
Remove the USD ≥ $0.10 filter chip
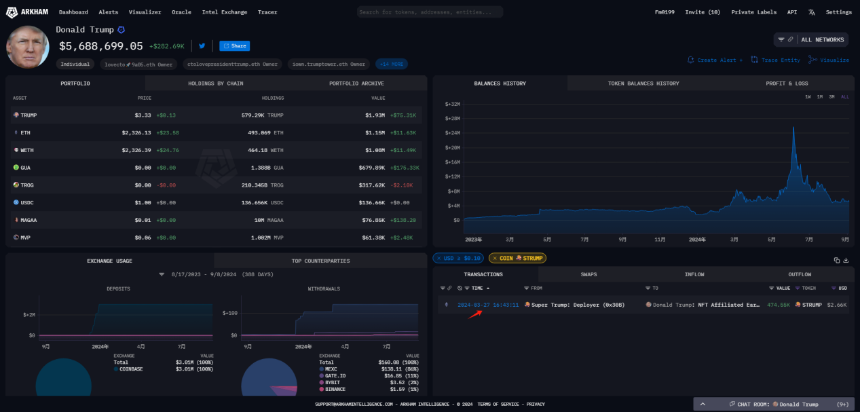point(439,258)
